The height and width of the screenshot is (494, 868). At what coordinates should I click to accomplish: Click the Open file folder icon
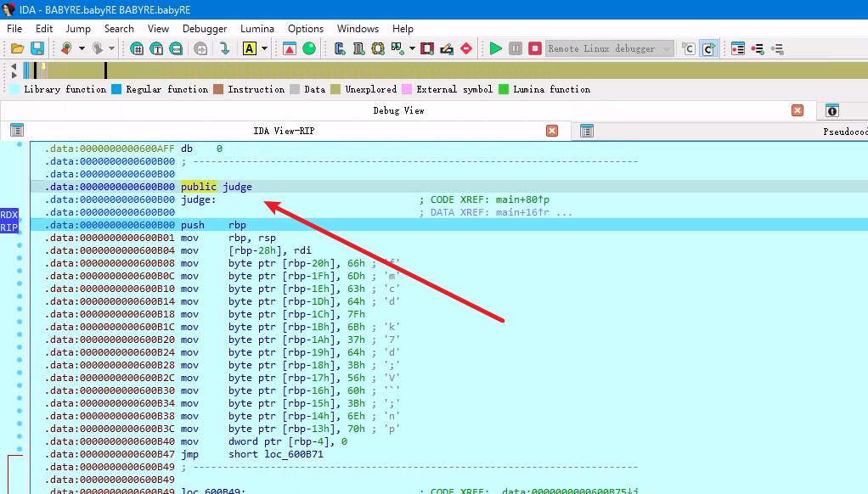coord(17,48)
